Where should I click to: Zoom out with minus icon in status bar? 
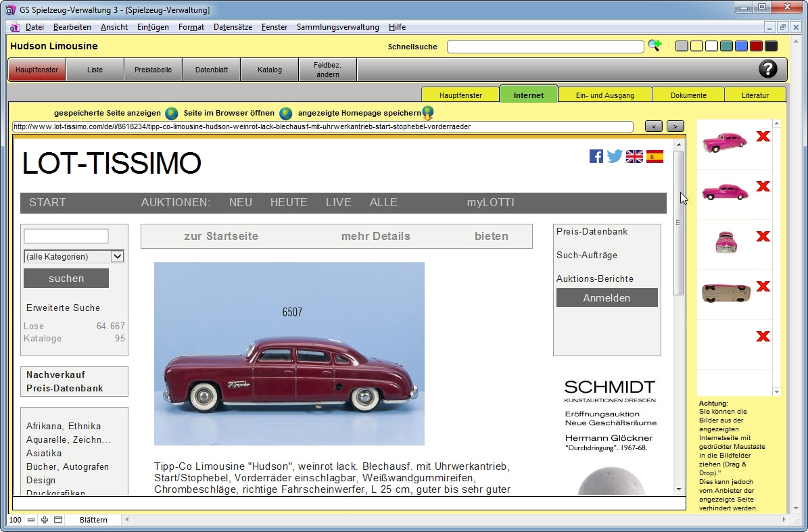[31, 520]
